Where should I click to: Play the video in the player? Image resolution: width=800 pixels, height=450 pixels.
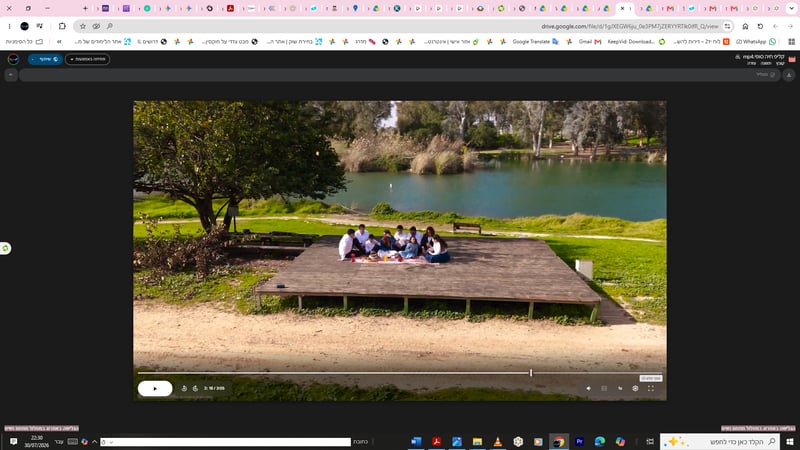click(155, 389)
